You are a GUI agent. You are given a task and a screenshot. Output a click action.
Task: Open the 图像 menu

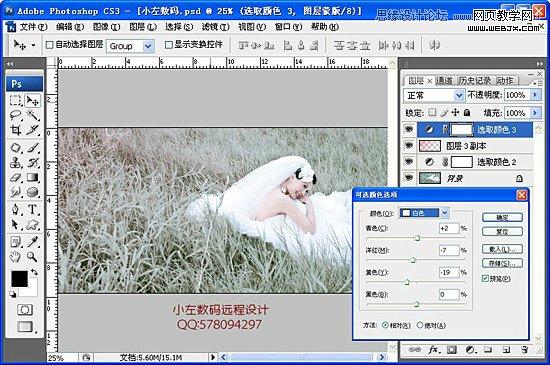(106, 27)
